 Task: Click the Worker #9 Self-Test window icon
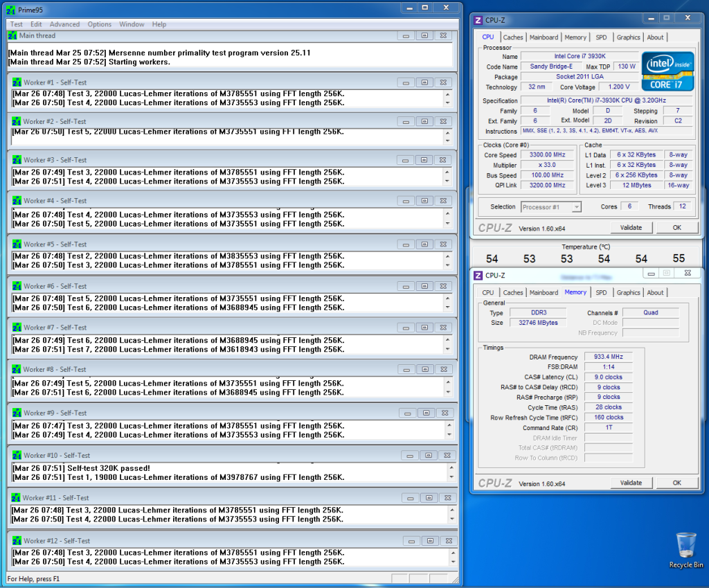point(17,413)
